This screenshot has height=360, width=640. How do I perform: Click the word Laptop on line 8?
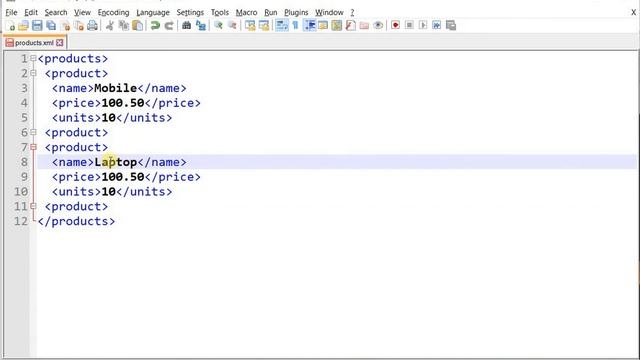[x=116, y=162]
